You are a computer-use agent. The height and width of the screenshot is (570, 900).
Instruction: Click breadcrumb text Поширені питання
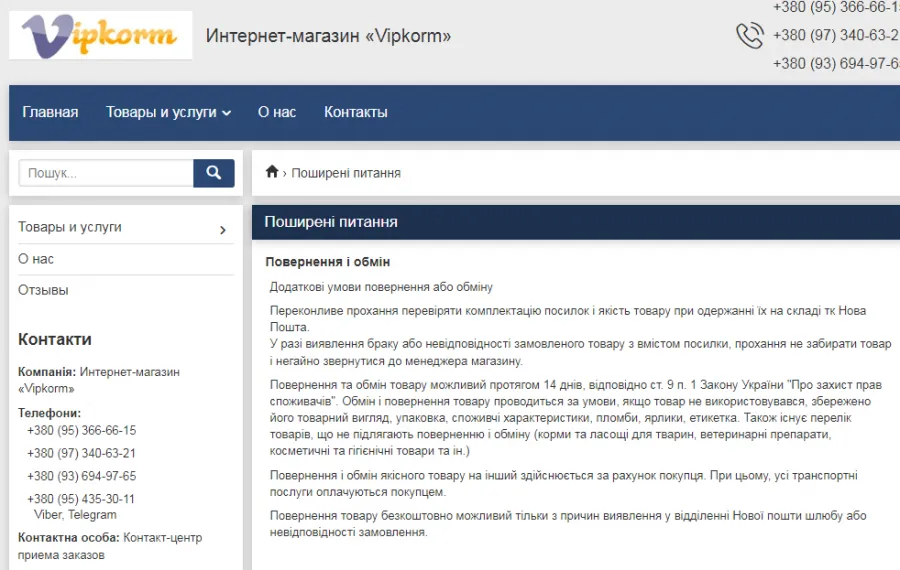pos(346,173)
